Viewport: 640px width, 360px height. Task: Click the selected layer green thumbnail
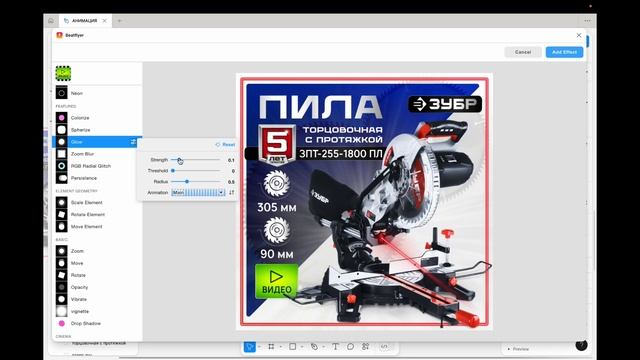point(63,73)
